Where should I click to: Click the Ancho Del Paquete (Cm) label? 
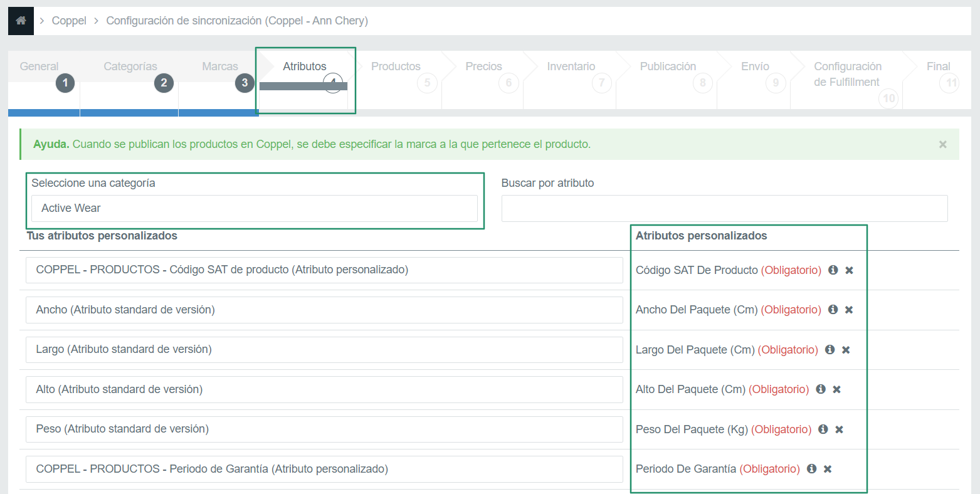697,310
